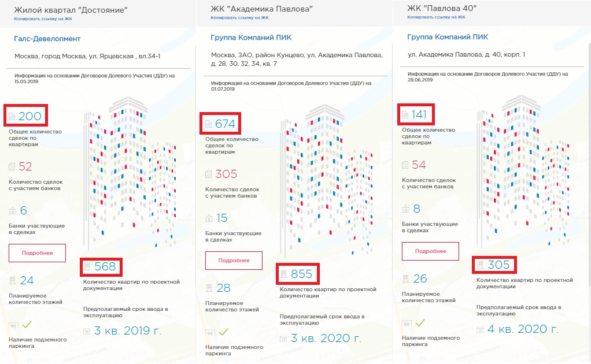
Task: Click document icon beside 141 deals
Action: pyautogui.click(x=405, y=114)
